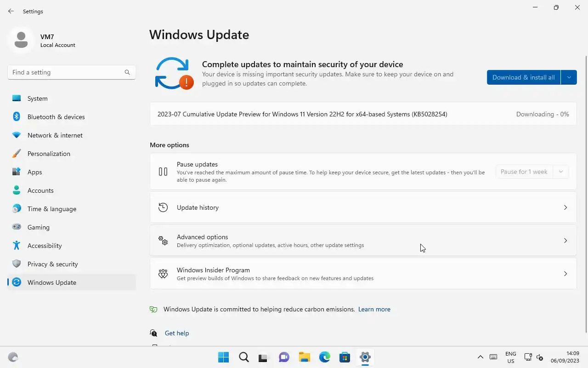Open File Explorer from taskbar
The image size is (588, 368).
click(x=304, y=357)
